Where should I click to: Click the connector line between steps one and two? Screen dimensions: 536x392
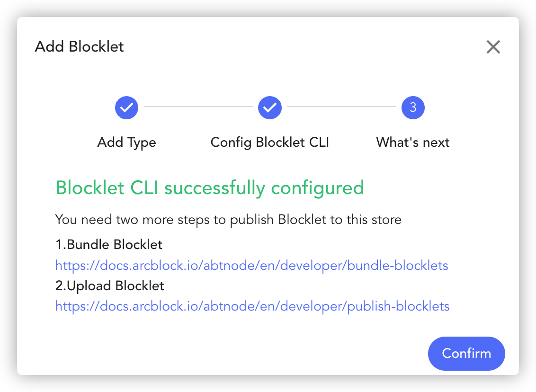[x=198, y=107]
